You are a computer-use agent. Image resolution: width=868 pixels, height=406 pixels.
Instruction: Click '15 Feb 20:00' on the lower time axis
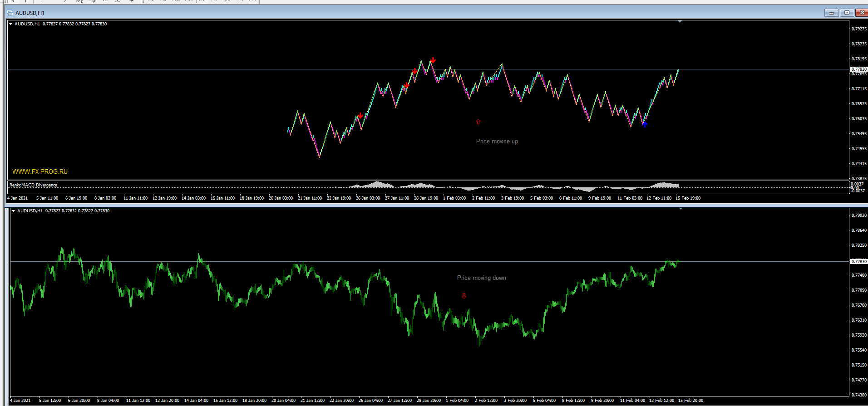691,401
